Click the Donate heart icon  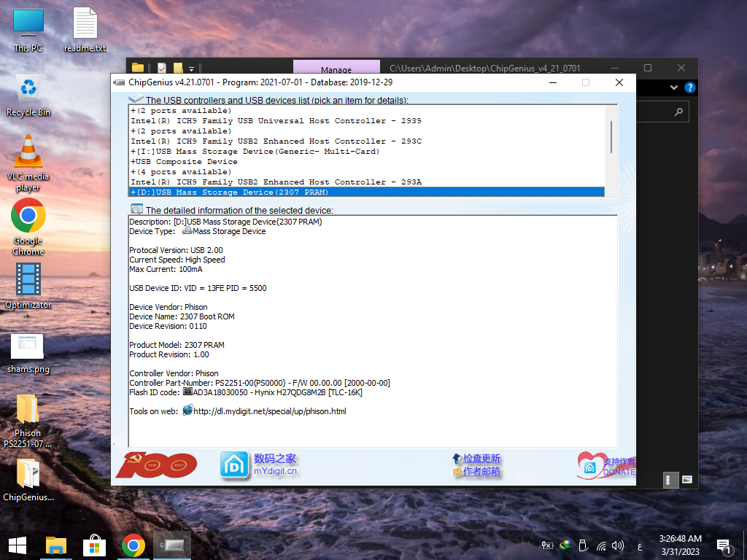[x=589, y=465]
